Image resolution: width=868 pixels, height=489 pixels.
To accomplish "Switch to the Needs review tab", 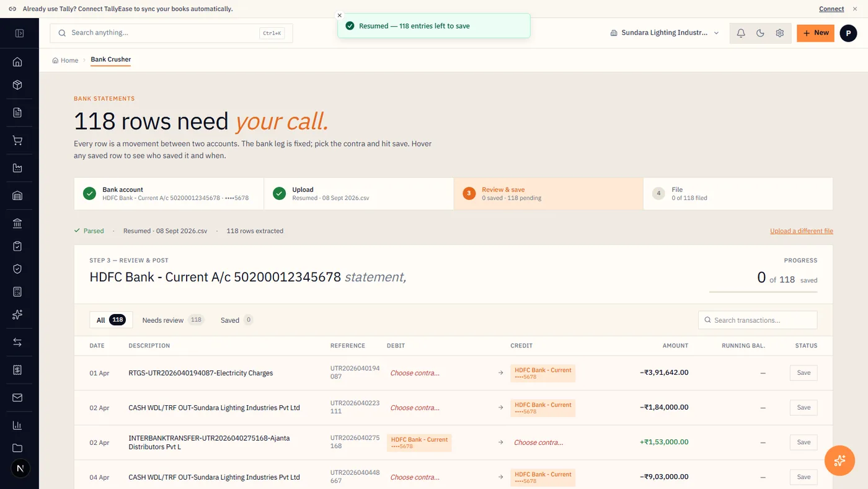I will tap(173, 320).
